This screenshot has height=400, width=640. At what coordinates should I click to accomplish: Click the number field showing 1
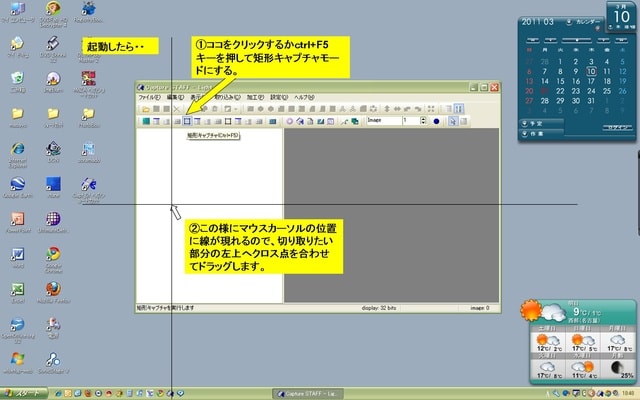coord(411,121)
